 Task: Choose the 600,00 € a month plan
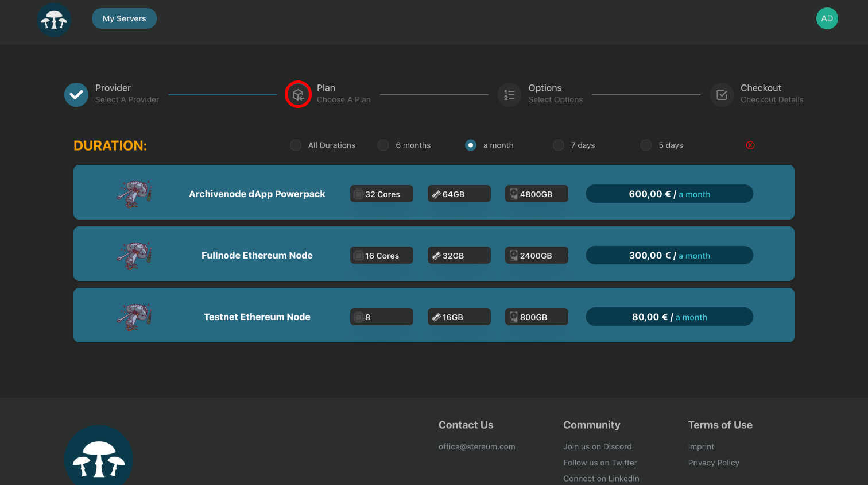[x=669, y=194]
